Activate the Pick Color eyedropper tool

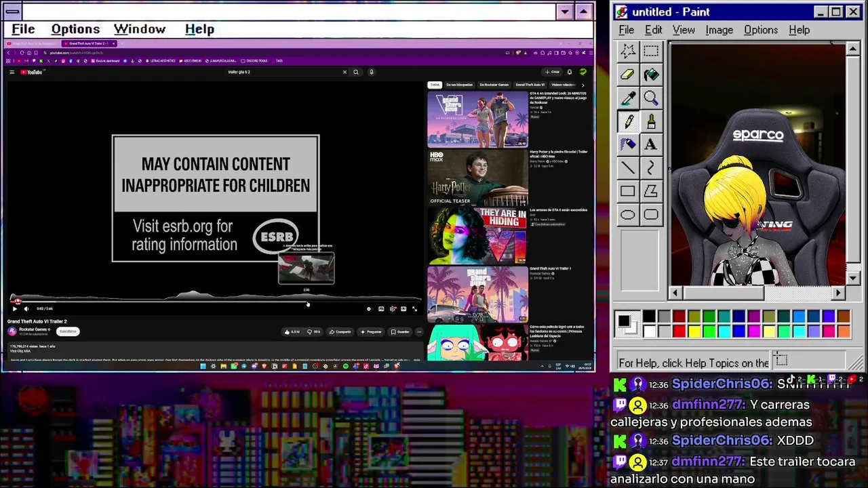(x=627, y=99)
